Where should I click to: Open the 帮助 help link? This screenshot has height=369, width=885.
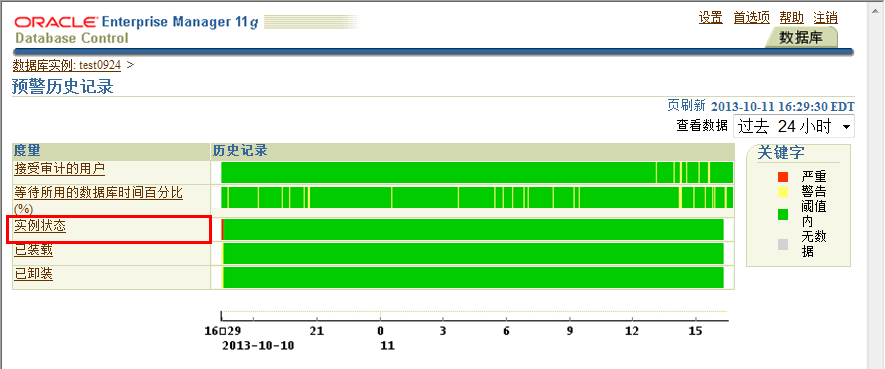point(791,17)
